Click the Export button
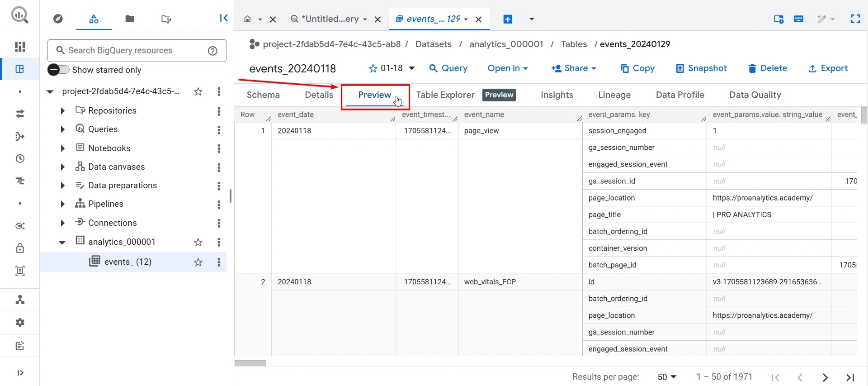 [x=828, y=68]
